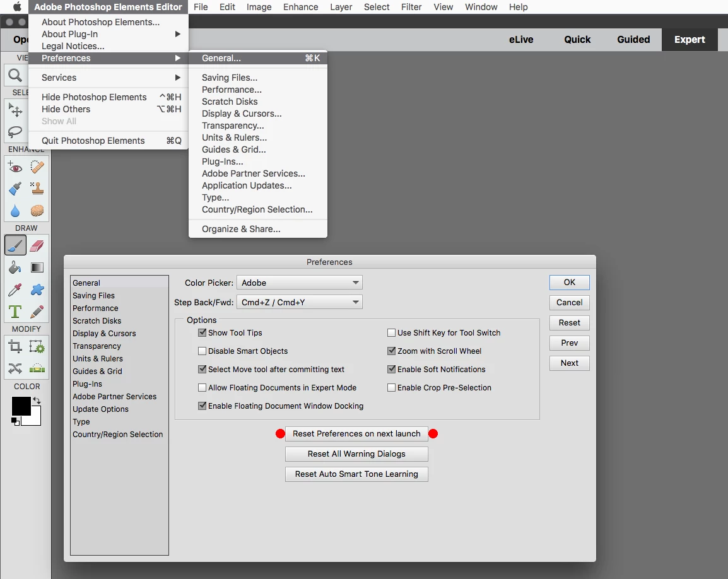This screenshot has width=728, height=579.
Task: Open the Step Back/Fwd dropdown
Action: click(300, 302)
